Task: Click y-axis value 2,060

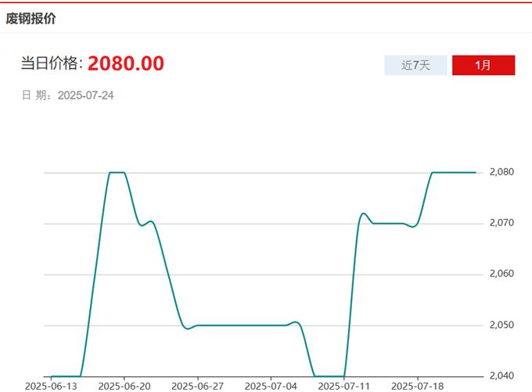Action: coord(501,274)
